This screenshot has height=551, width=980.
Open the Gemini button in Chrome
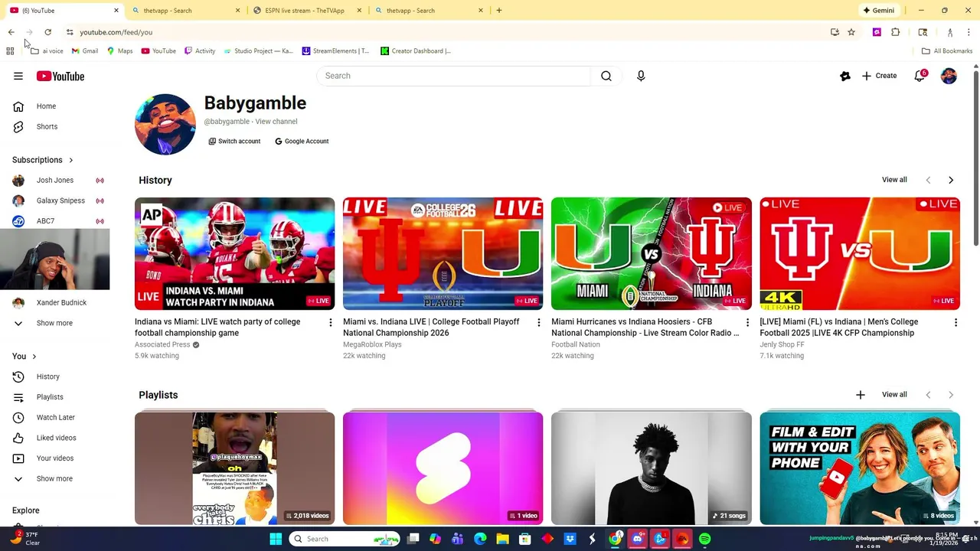(x=878, y=11)
